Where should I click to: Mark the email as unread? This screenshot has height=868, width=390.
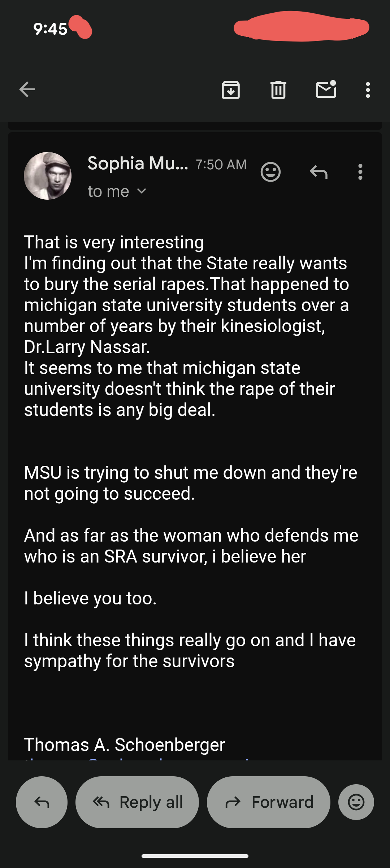326,90
